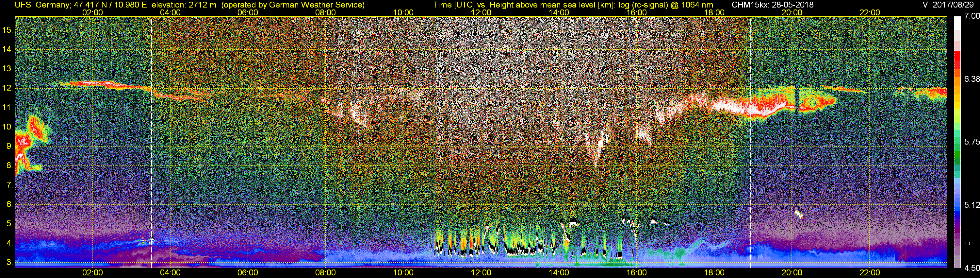
Task: Click the height axis label '11.'
Action: (x=8, y=108)
